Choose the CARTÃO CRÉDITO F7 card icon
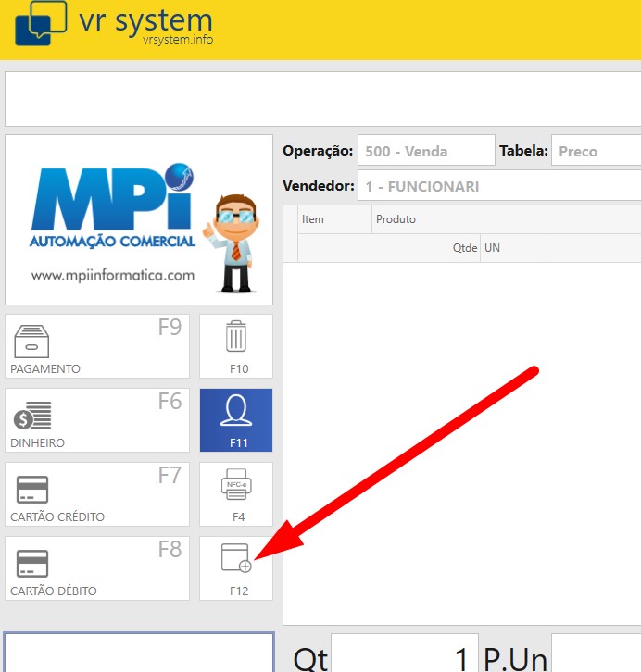The height and width of the screenshot is (672, 641). (x=32, y=490)
